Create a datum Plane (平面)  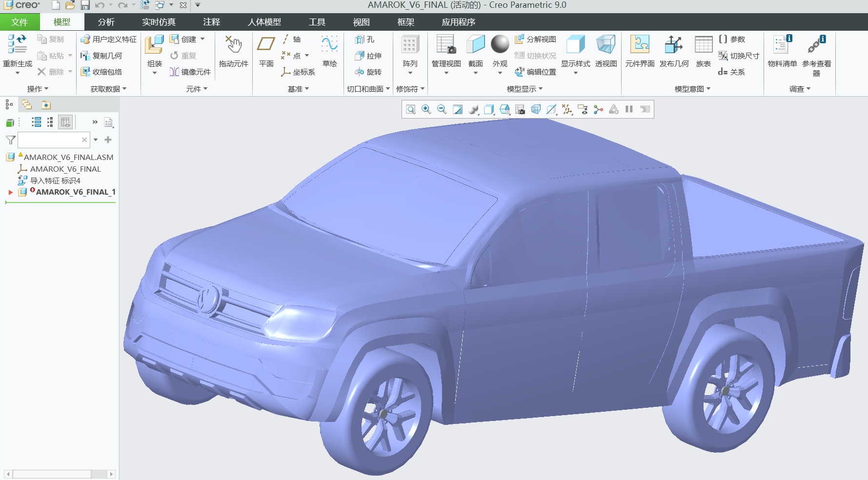pos(266,51)
